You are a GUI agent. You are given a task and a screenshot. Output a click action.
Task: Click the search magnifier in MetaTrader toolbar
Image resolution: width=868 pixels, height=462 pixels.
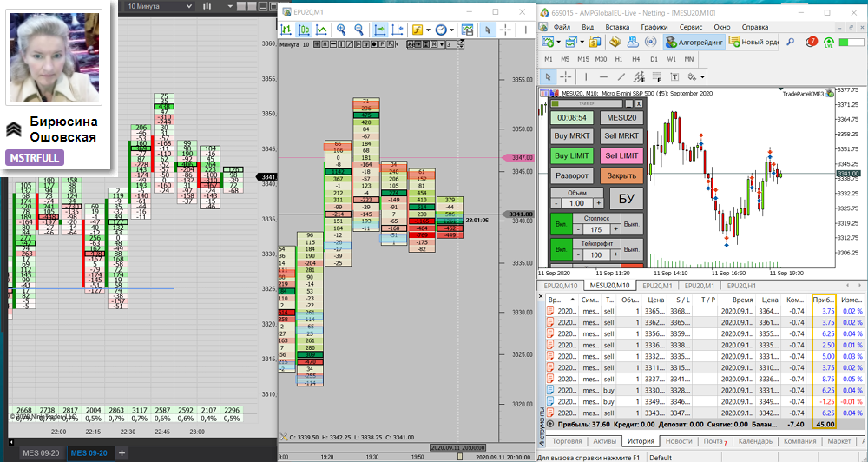791,42
